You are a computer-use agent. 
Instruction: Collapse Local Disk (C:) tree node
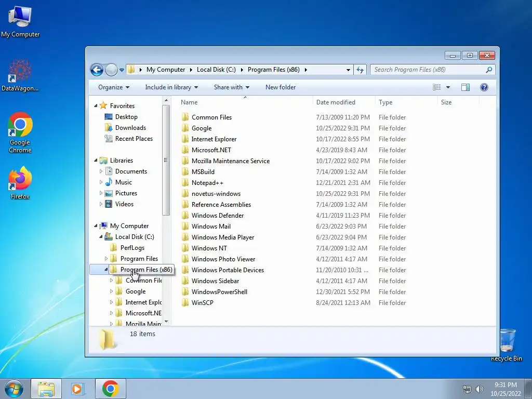[x=101, y=237]
